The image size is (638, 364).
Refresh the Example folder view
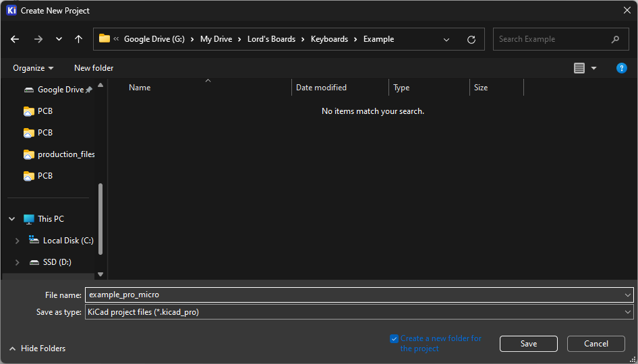coord(471,39)
